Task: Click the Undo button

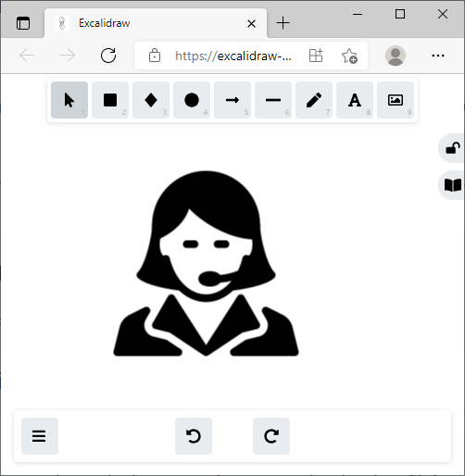Action: (194, 436)
